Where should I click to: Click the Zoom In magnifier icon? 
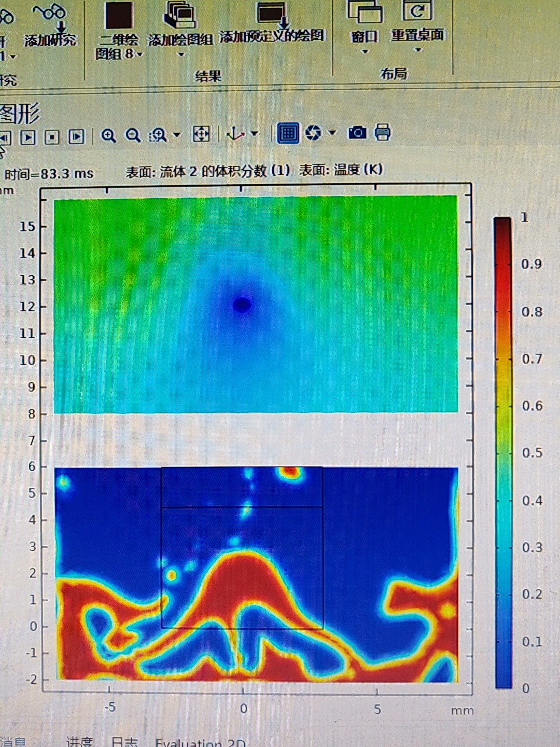point(108,136)
